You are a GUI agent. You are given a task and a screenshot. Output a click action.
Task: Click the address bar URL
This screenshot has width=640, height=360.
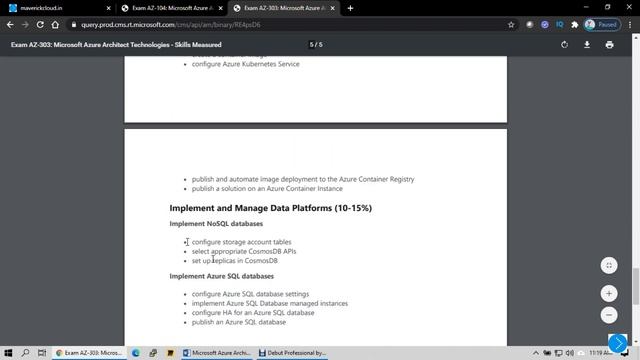171,24
